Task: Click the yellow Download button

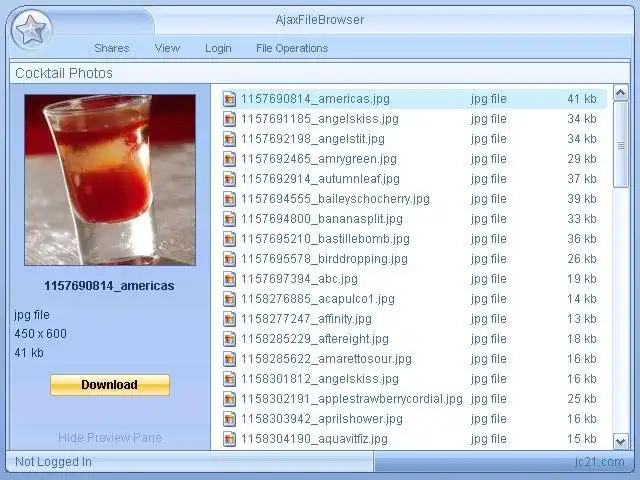Action: coord(110,385)
